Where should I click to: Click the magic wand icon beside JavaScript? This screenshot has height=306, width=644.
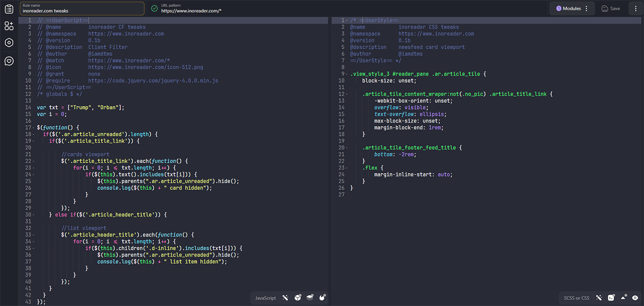pyautogui.click(x=286, y=298)
